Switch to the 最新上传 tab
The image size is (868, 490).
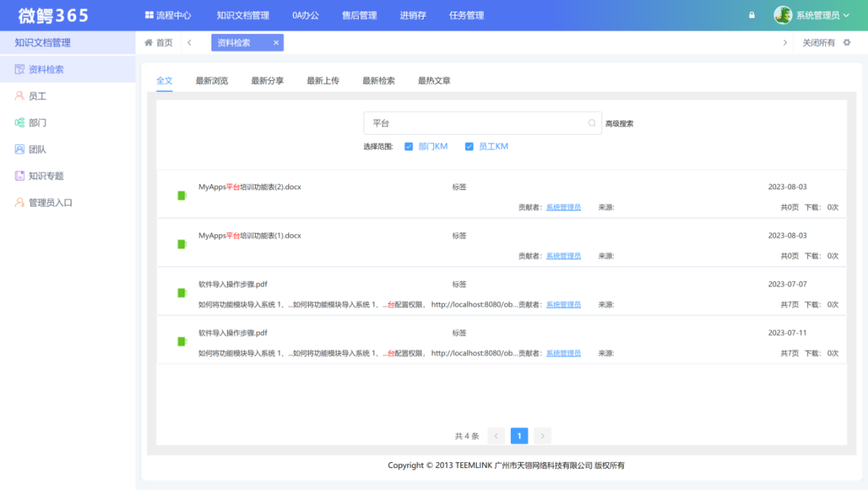click(x=322, y=80)
